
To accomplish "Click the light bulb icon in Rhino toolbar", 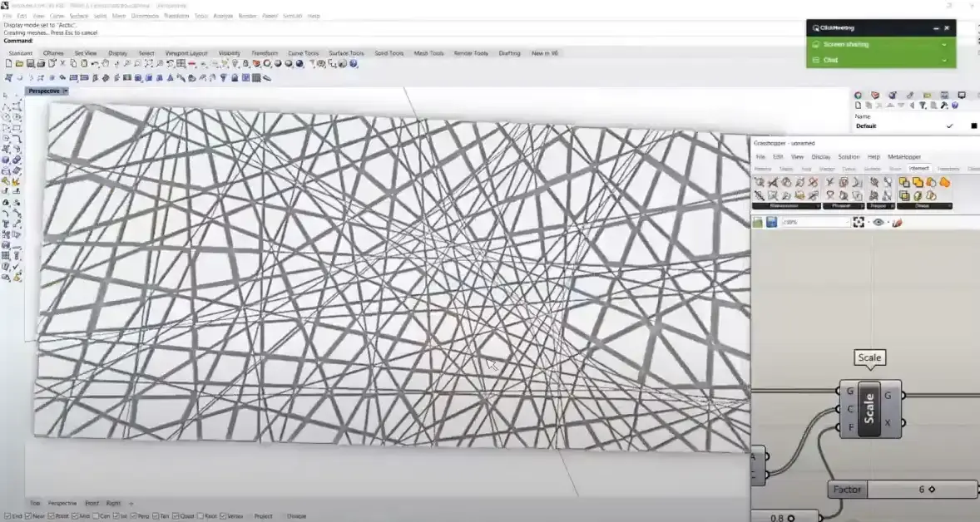I will 235,64.
